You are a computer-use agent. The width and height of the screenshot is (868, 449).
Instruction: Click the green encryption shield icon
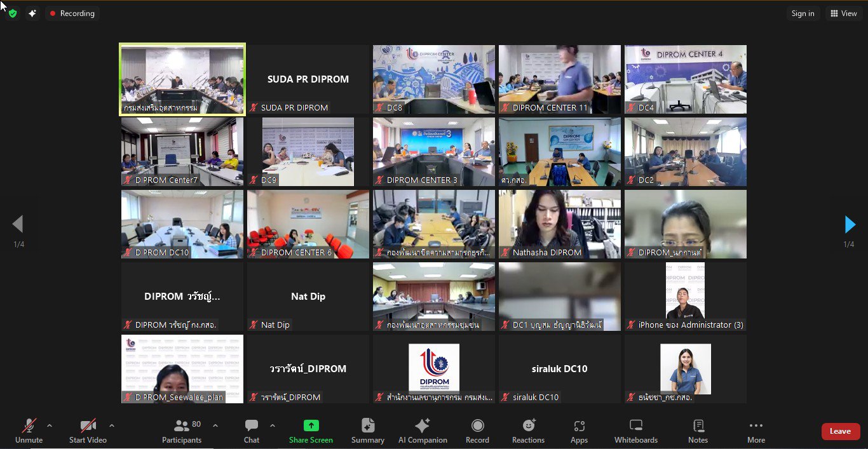pyautogui.click(x=13, y=13)
